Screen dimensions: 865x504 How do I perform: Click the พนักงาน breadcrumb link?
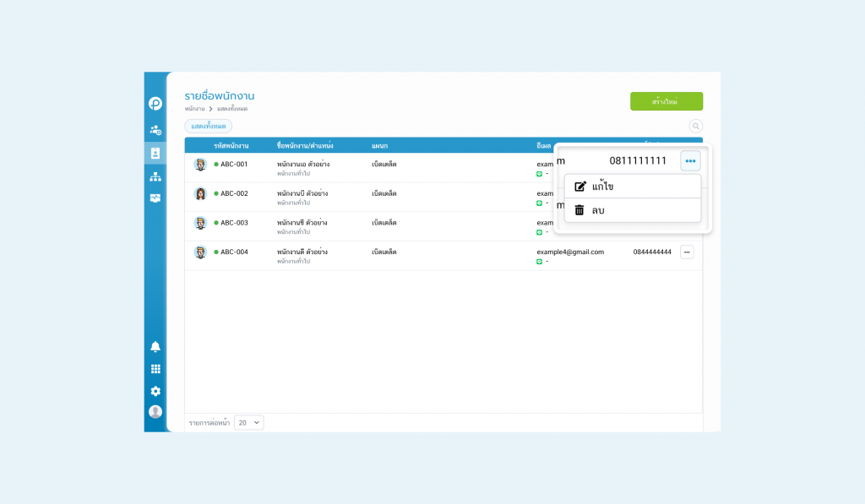click(x=194, y=109)
